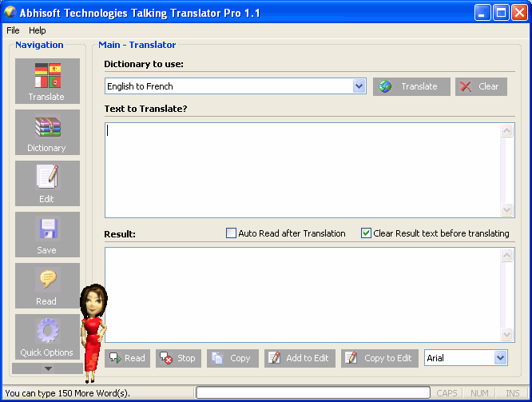Open the English to French dictionary dropdown
The image size is (532, 402).
coord(359,86)
